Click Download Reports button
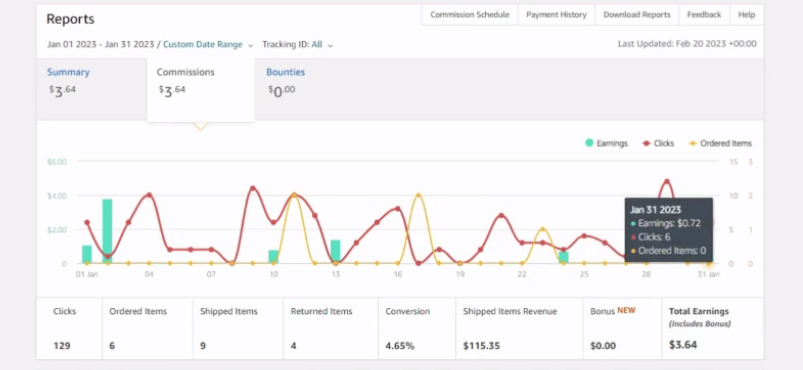The width and height of the screenshot is (803, 370). tap(637, 15)
